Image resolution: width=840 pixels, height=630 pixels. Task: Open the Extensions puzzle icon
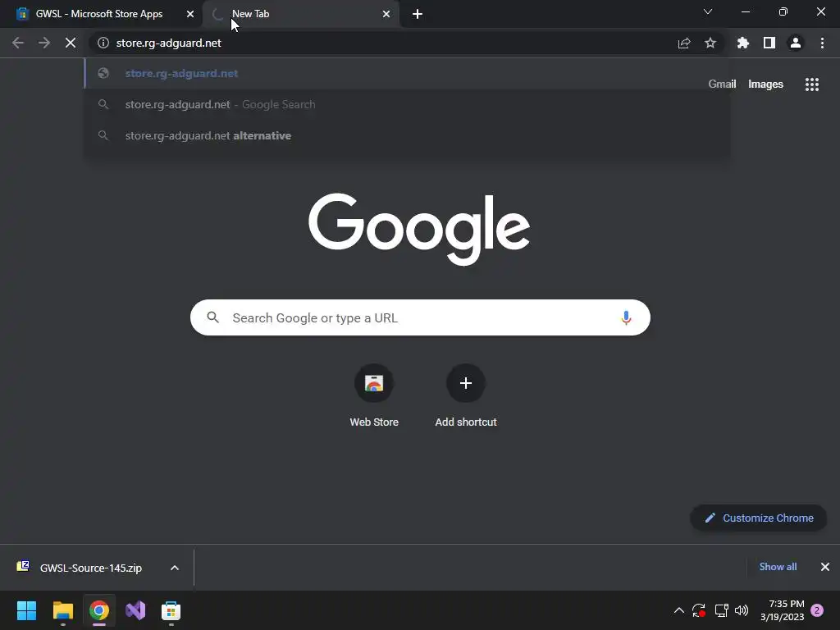point(743,43)
